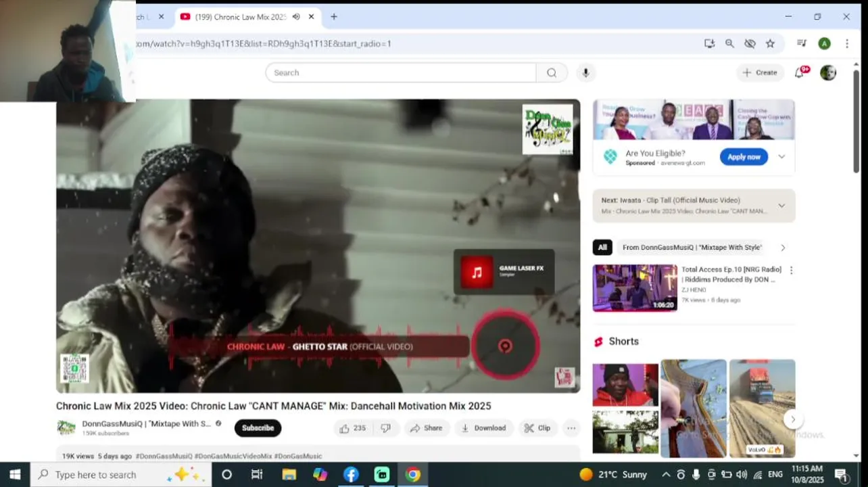Click the Windows taskbar search box

pos(120,475)
